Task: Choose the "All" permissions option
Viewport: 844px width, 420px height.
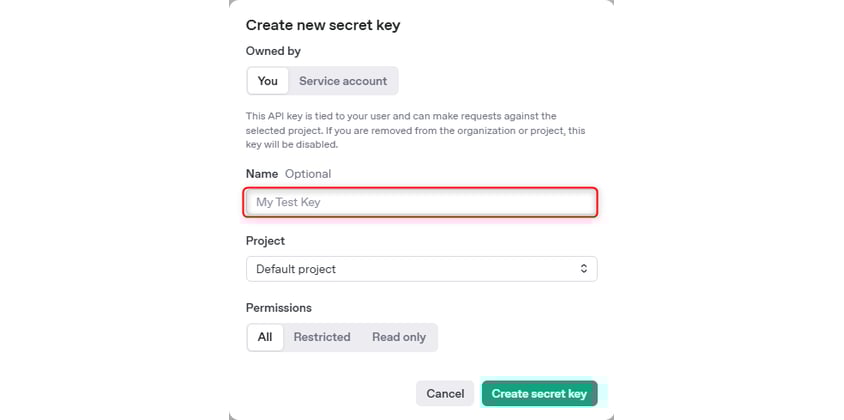Action: 265,337
